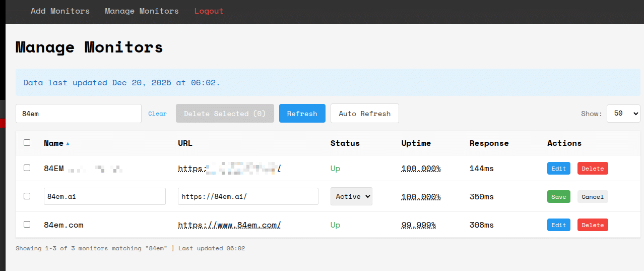Tick the select-all checkbox in table header
644x271 pixels.
[27, 143]
